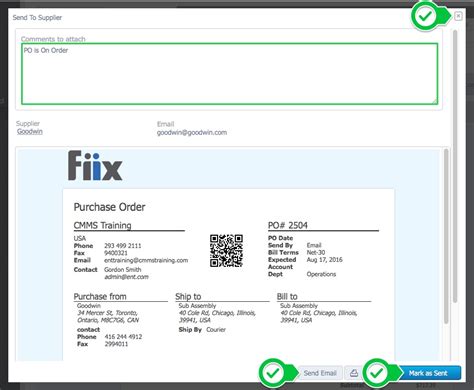Click the printer icon button
Image resolution: width=474 pixels, height=390 pixels.
coord(354,373)
